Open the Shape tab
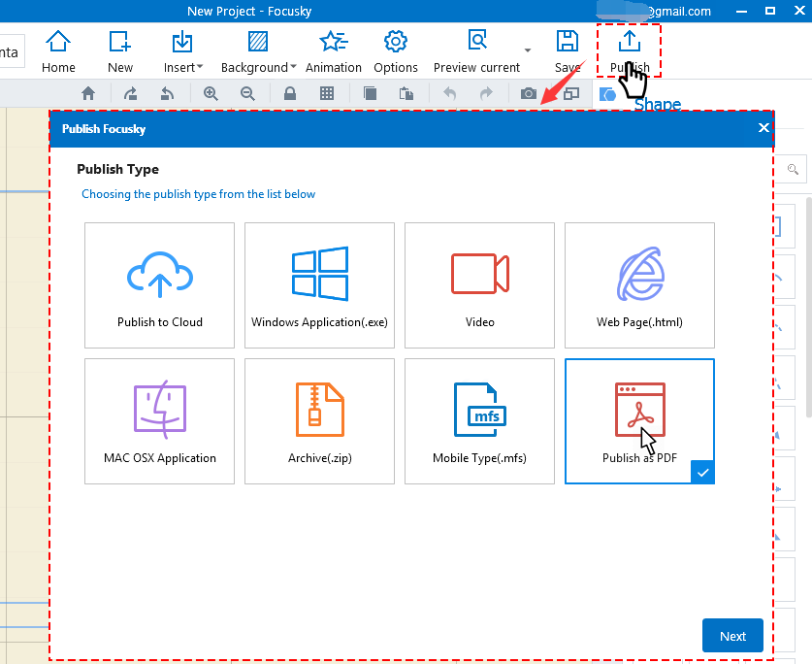 point(657,104)
